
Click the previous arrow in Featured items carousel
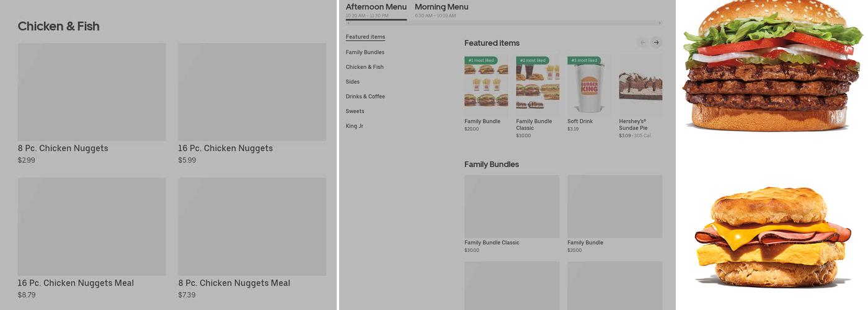[642, 43]
